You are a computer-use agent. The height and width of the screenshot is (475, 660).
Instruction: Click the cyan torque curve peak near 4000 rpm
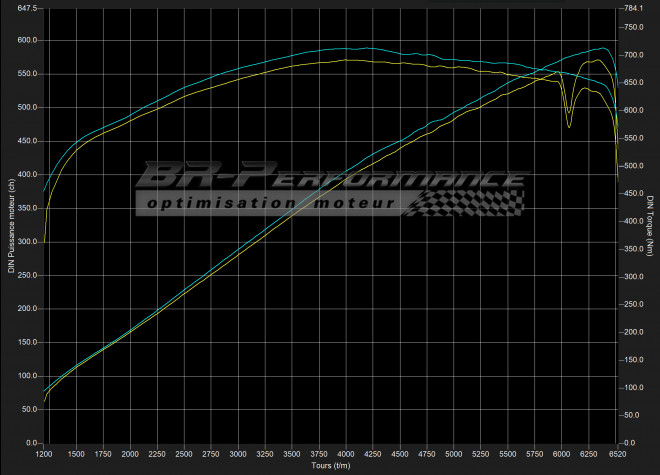click(346, 48)
